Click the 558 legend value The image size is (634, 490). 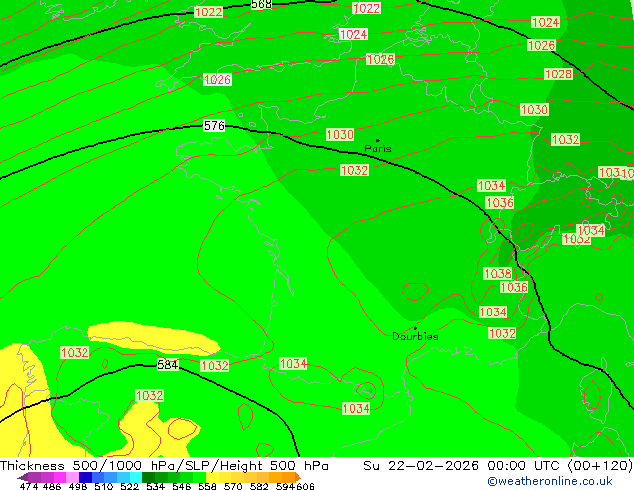coord(207,486)
